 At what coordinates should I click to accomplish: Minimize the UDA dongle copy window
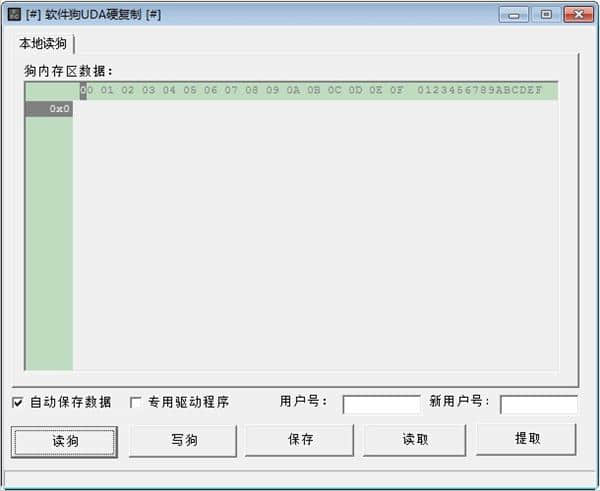click(x=516, y=14)
